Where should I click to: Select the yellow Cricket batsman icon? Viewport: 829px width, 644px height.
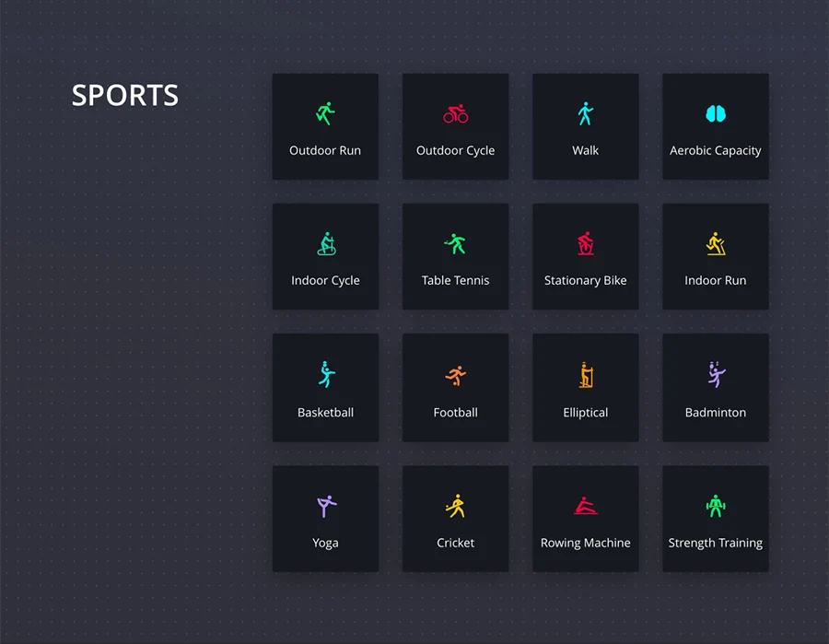[455, 506]
